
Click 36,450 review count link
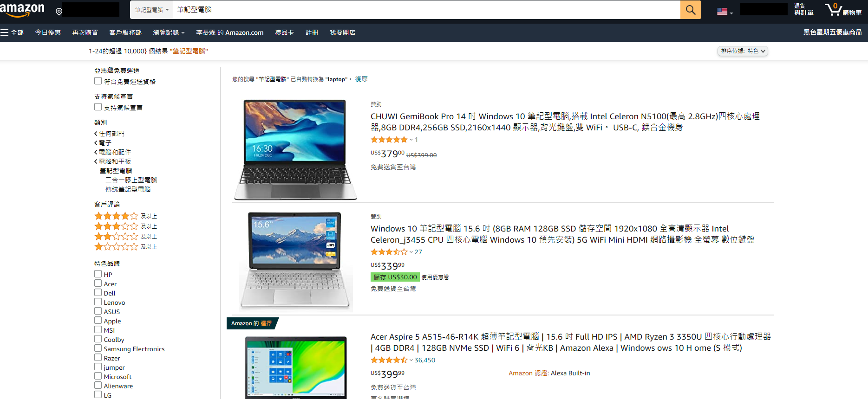[x=424, y=360]
